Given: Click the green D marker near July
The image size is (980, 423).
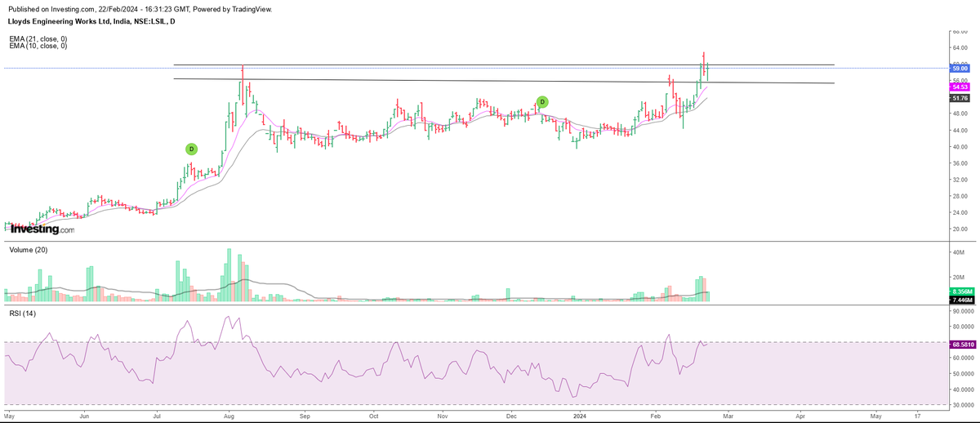Looking at the screenshot, I should [x=191, y=149].
